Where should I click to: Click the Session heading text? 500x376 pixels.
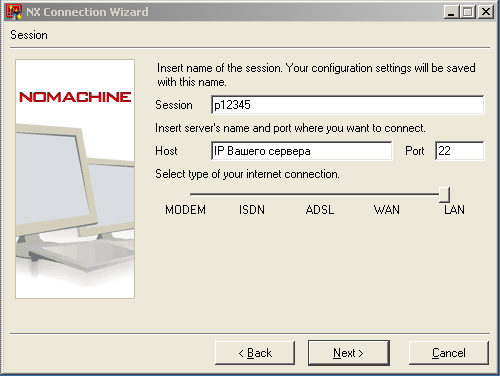coord(29,35)
